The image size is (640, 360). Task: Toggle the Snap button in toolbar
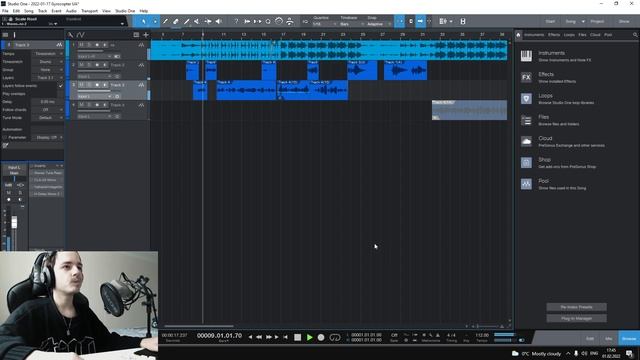[x=400, y=21]
